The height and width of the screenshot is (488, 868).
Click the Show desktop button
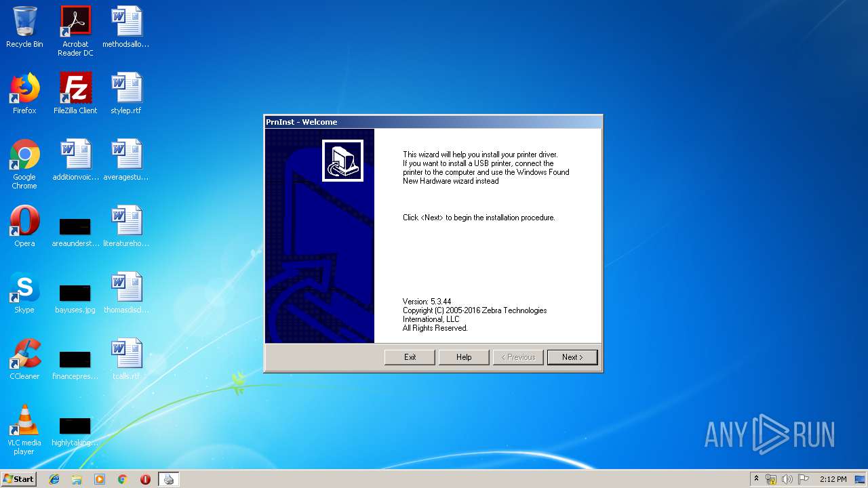click(x=861, y=479)
